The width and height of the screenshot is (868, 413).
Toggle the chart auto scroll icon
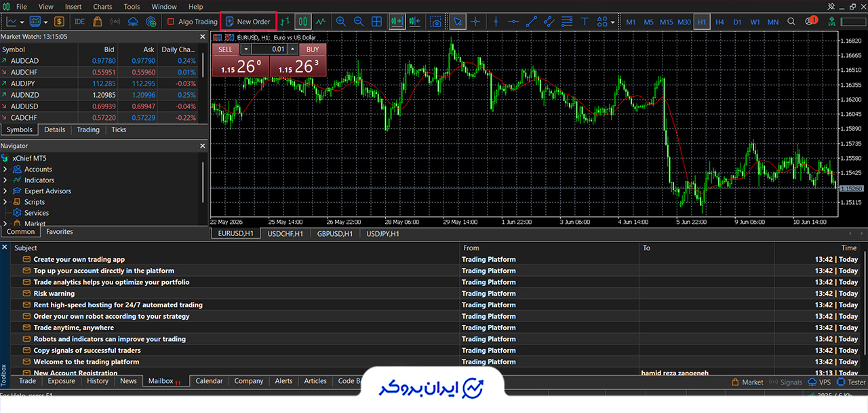(x=397, y=22)
